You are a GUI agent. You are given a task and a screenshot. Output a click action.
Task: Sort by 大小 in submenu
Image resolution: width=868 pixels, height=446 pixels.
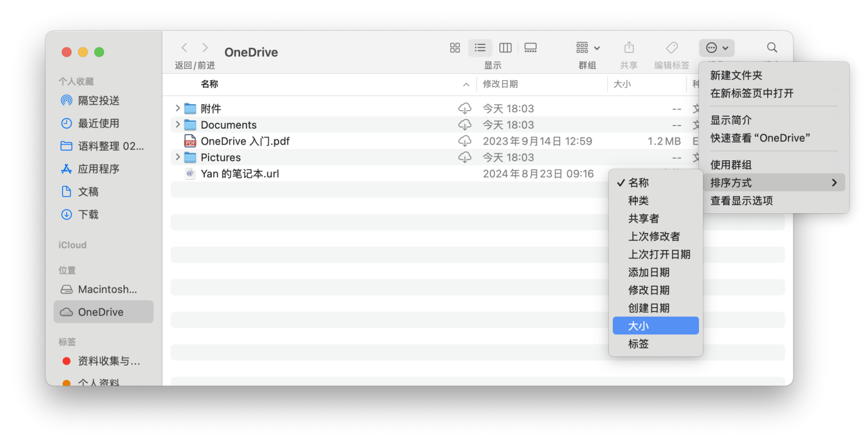[x=656, y=326]
